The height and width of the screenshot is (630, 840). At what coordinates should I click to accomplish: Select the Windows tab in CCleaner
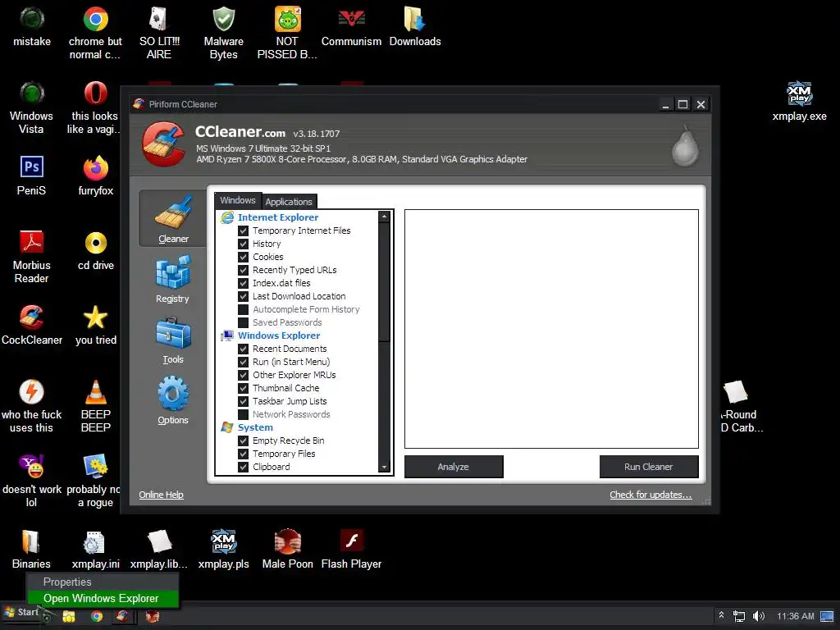pos(238,200)
